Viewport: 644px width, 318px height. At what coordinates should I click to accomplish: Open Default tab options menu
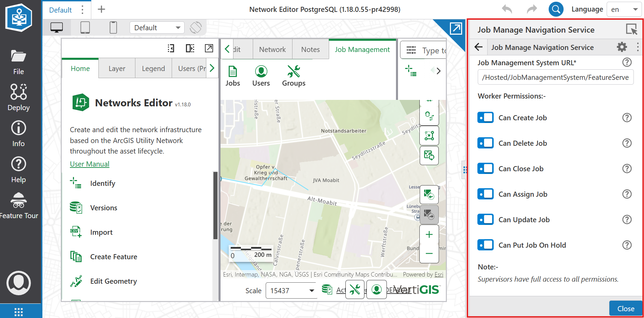pos(82,10)
